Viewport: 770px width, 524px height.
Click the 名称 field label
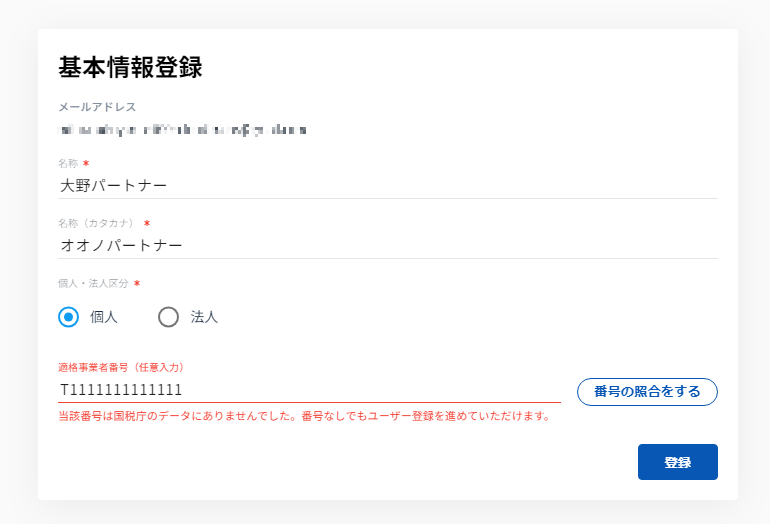coord(68,163)
